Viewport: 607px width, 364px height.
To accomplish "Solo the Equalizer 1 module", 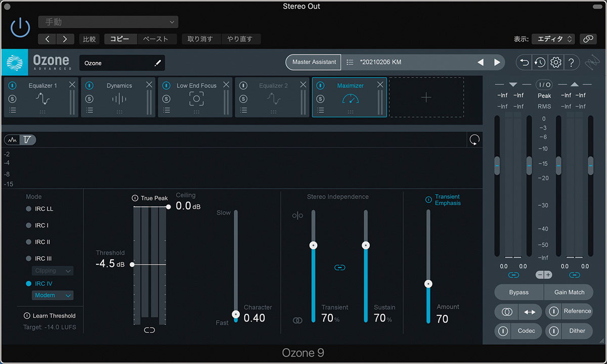I will tap(13, 99).
